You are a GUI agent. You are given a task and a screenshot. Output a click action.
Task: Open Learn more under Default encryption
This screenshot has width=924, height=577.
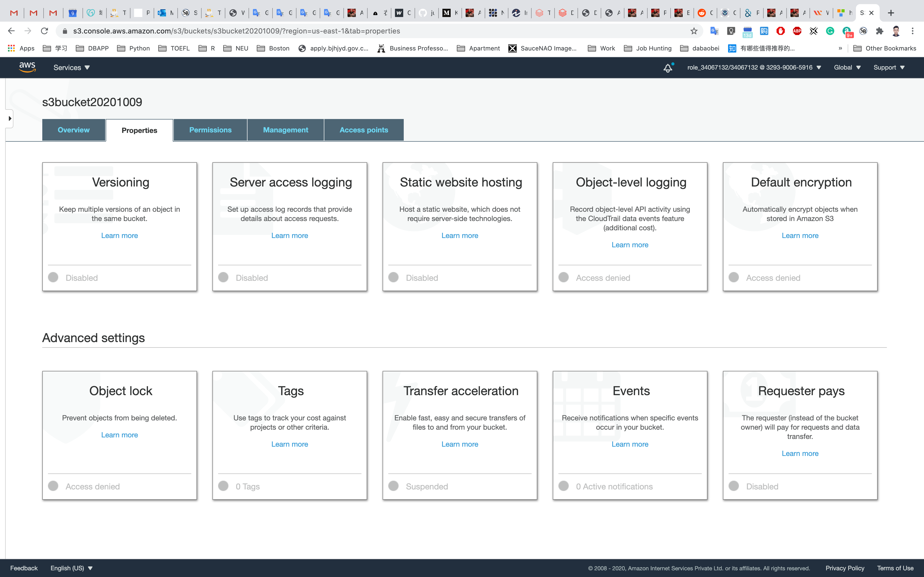point(799,235)
